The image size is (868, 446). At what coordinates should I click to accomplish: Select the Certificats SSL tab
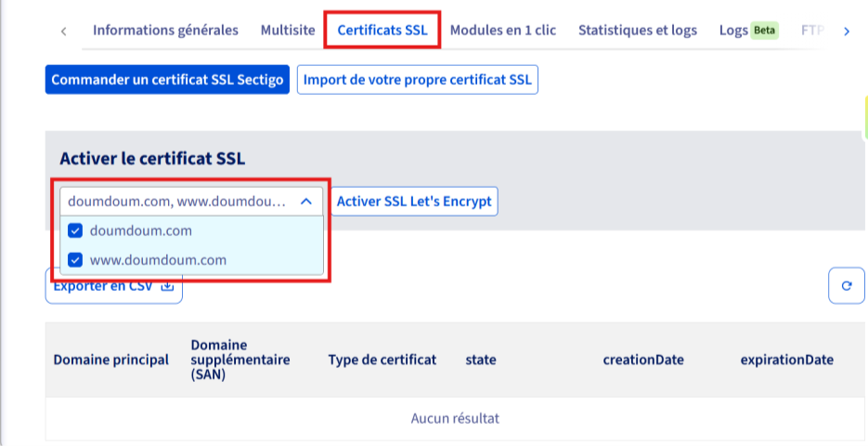coord(382,31)
